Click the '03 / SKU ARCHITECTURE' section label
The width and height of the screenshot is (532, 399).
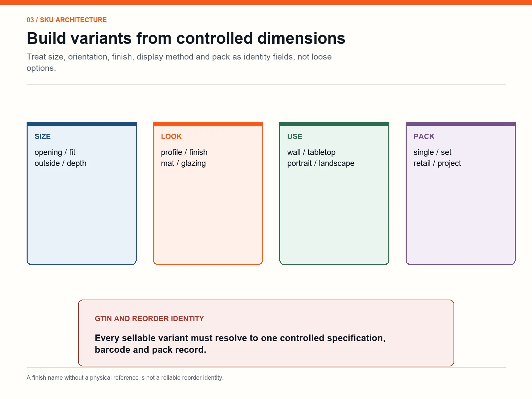[x=66, y=20]
